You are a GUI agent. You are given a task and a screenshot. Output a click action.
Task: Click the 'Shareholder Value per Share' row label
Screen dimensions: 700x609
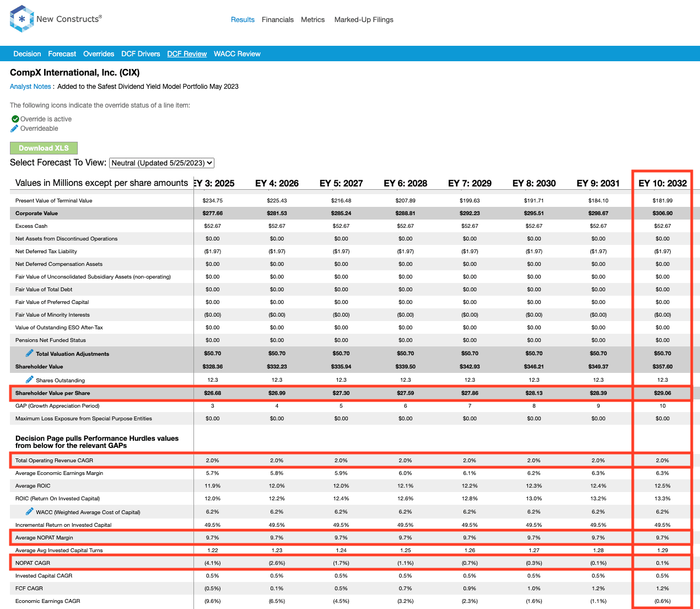[53, 393]
